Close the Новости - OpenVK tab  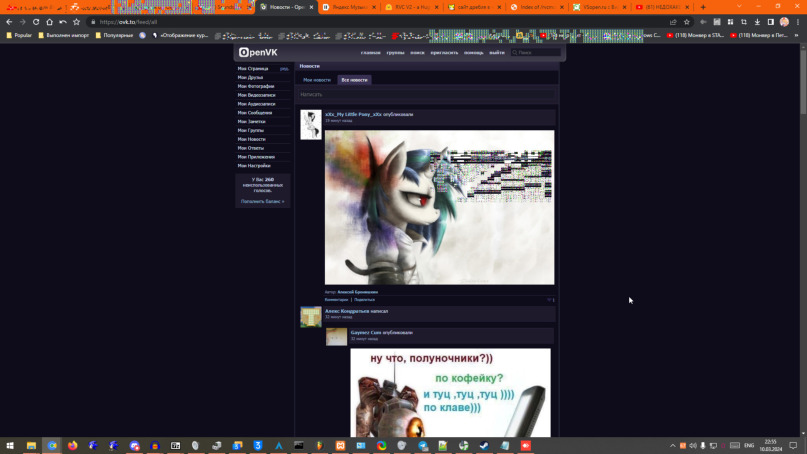pos(311,7)
